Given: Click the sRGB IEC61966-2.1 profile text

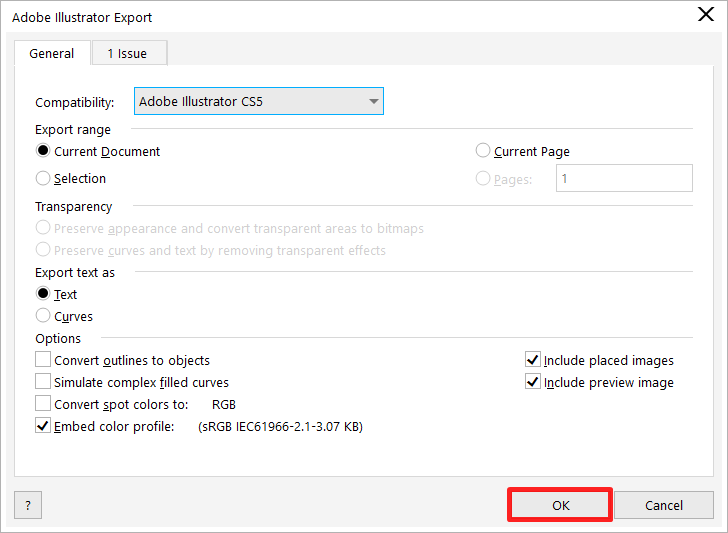Looking at the screenshot, I should click(x=280, y=426).
